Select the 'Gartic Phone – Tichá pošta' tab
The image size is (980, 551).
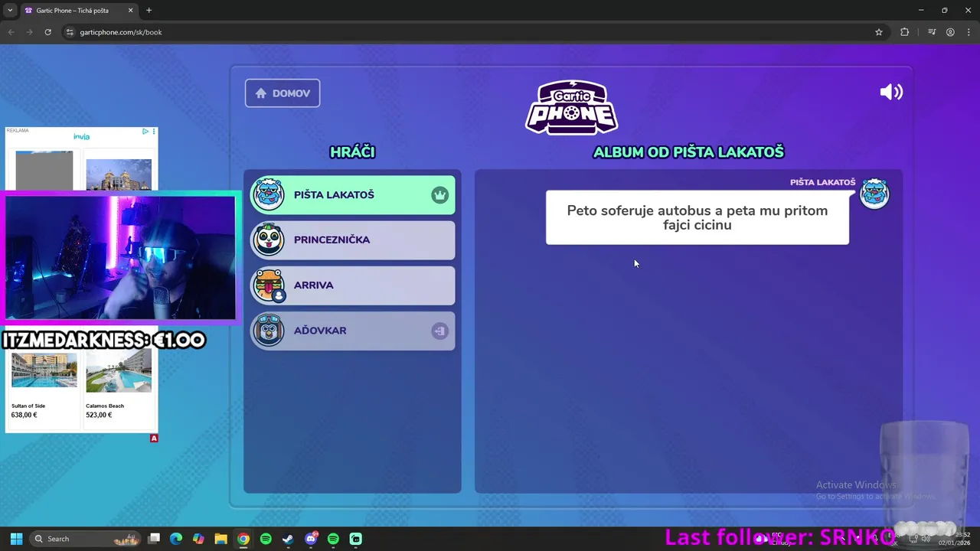coord(80,11)
